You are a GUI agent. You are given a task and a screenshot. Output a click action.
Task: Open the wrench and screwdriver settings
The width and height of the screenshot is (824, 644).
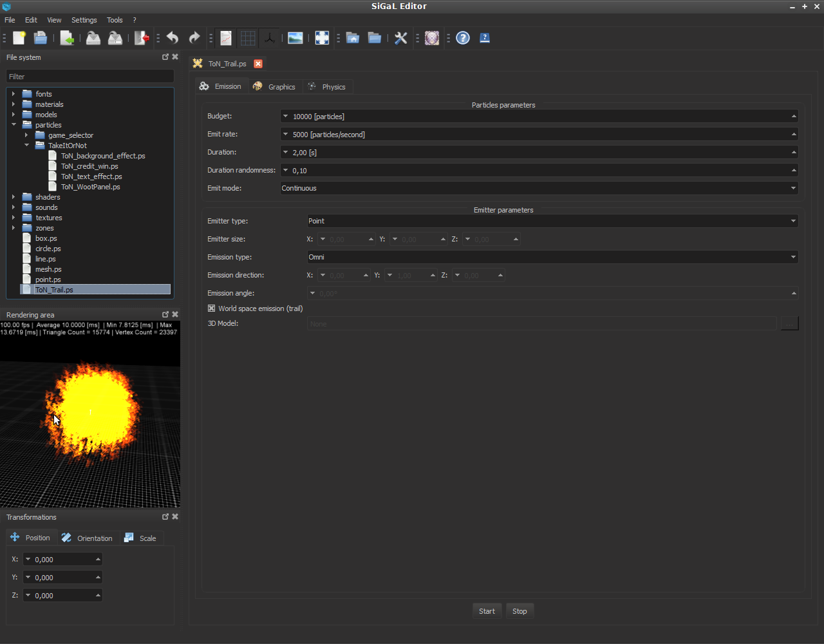(x=401, y=38)
